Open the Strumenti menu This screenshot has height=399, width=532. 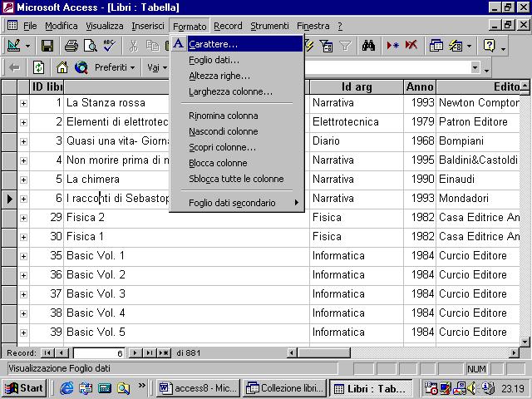click(269, 26)
